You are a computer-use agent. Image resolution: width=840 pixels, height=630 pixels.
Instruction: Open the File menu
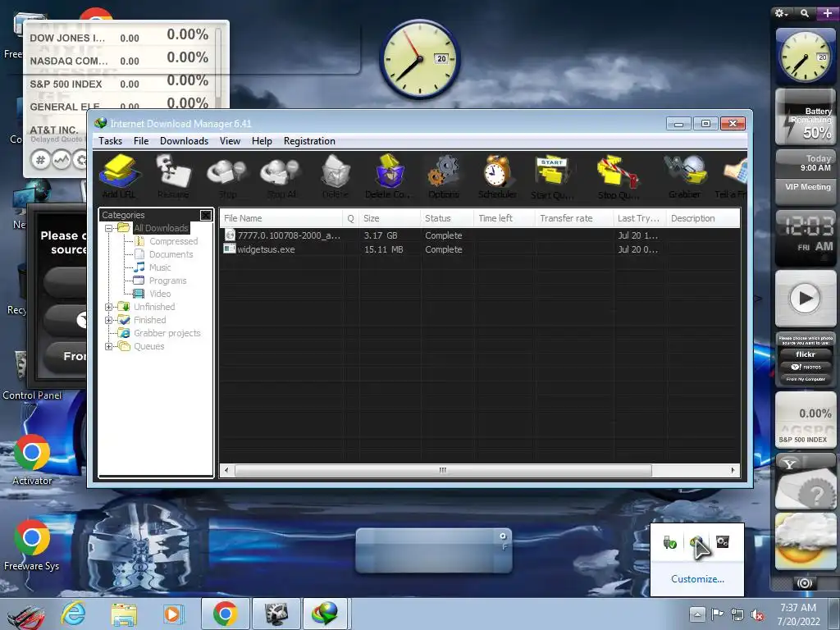141,141
